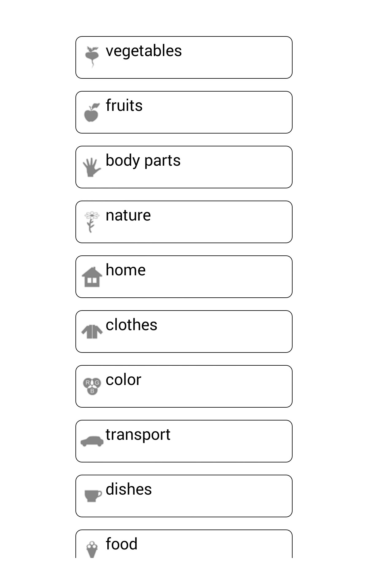Screen dimensions: 368x588
Task: Tap the car icon for transport
Action: [x=92, y=441]
